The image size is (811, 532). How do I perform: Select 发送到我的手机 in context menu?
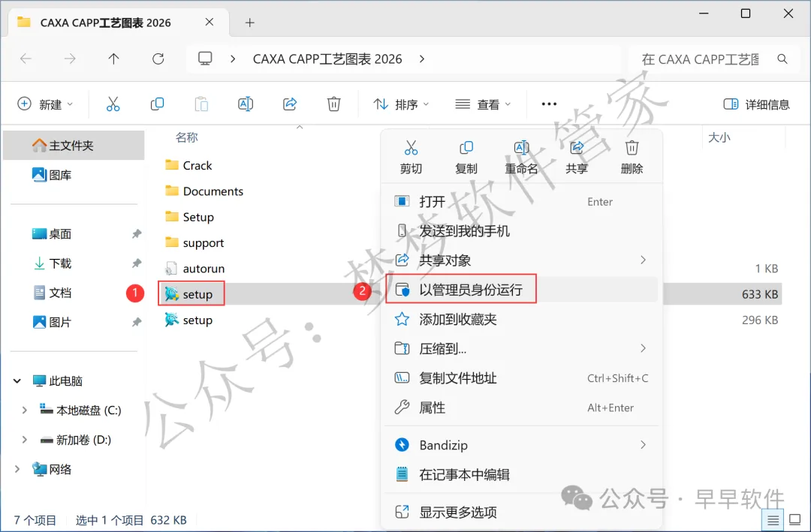pyautogui.click(x=522, y=230)
